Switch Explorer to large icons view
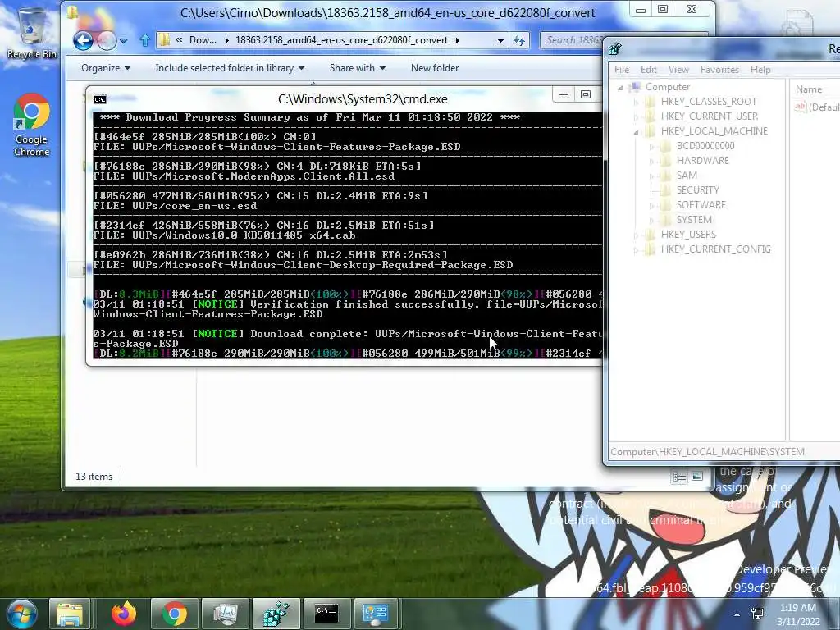Screen dimensions: 840x630 click(x=696, y=476)
